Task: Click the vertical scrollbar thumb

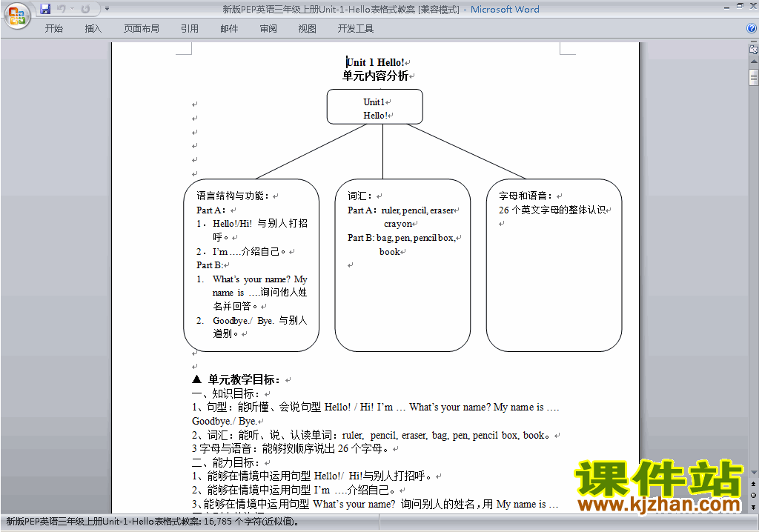Action: coord(754,77)
